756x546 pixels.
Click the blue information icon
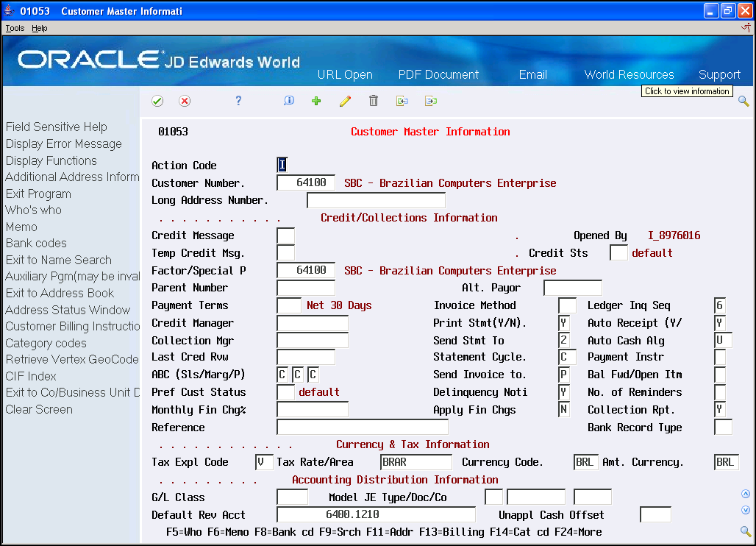(x=289, y=101)
